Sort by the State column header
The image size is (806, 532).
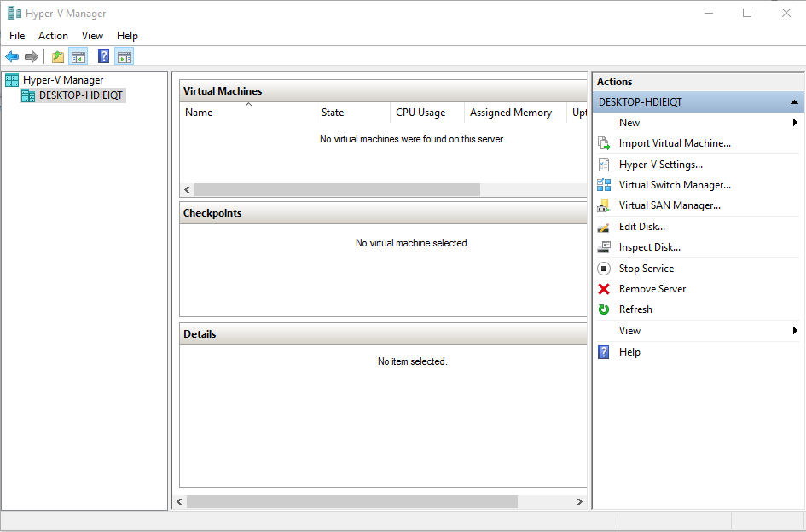coord(354,112)
